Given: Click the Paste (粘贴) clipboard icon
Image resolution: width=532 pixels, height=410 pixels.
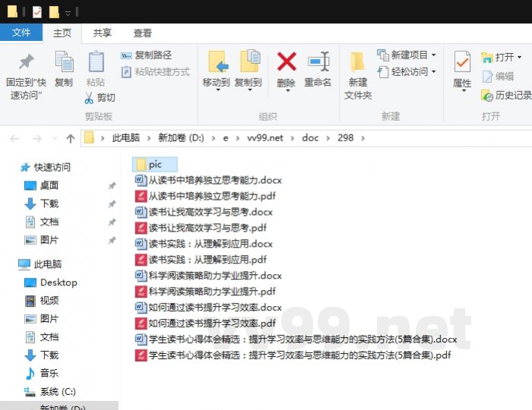Looking at the screenshot, I should (x=96, y=61).
